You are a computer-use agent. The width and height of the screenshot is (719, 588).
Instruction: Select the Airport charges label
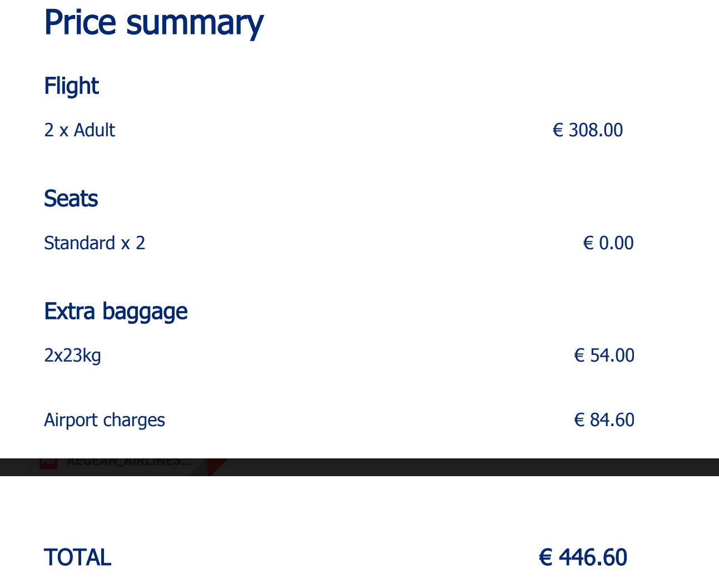105,420
